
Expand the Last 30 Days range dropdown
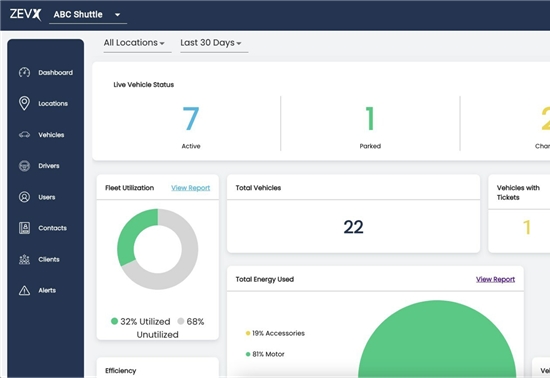tap(214, 43)
